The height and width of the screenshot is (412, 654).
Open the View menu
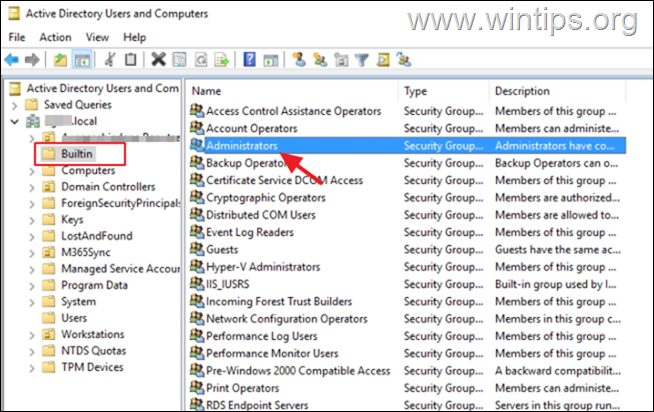click(97, 37)
